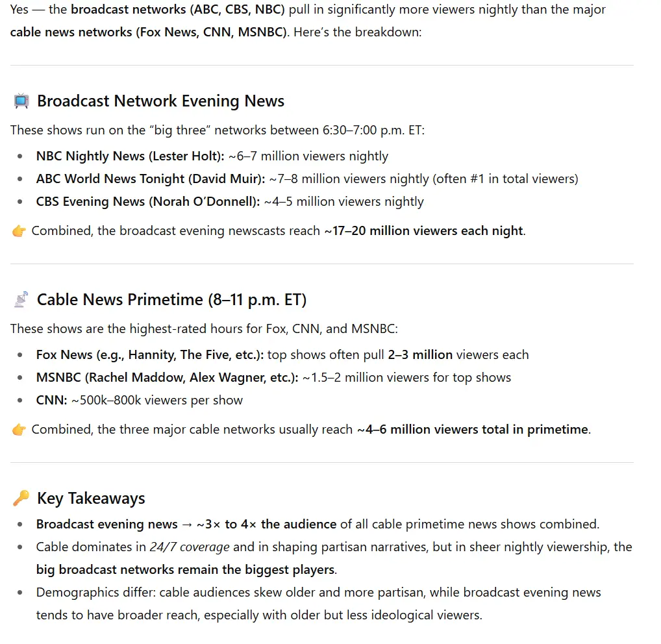Click the bold "2–3 million" figure
Viewport: 661px width, 644px height.
(x=420, y=355)
